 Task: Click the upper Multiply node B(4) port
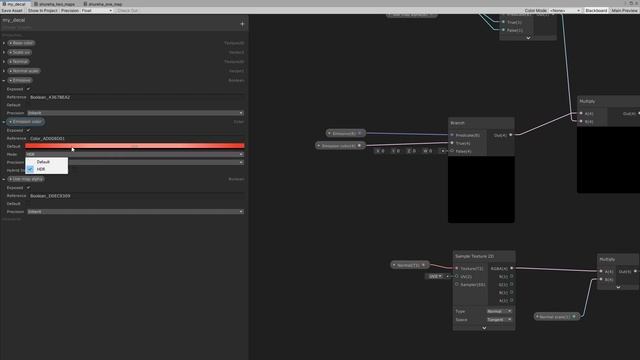point(581,121)
